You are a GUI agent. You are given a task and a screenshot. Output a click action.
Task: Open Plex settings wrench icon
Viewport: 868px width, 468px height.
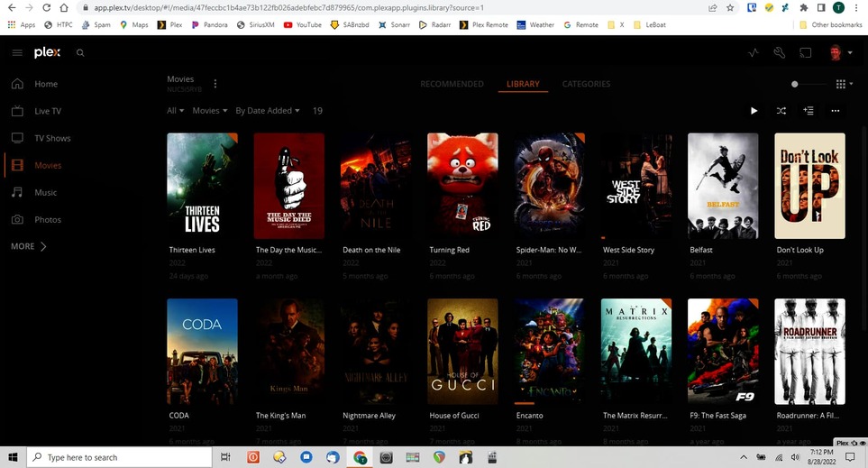tap(780, 52)
